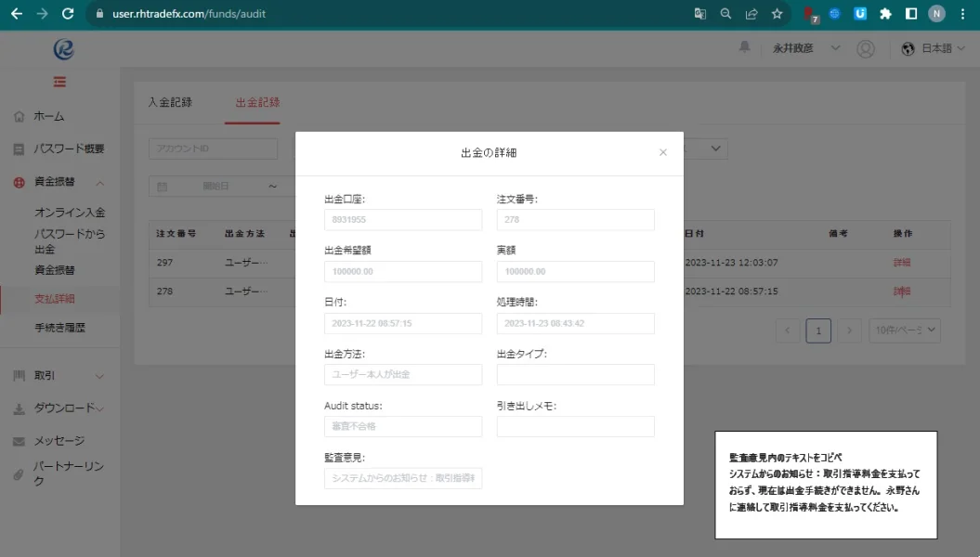Click the user profile avatar icon
Viewport: 980px width, 557px height.
point(865,50)
